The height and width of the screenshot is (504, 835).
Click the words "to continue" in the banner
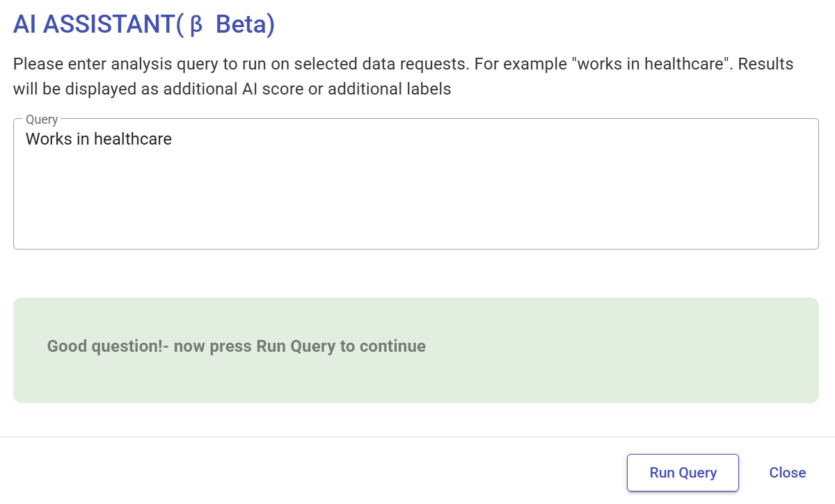click(383, 346)
